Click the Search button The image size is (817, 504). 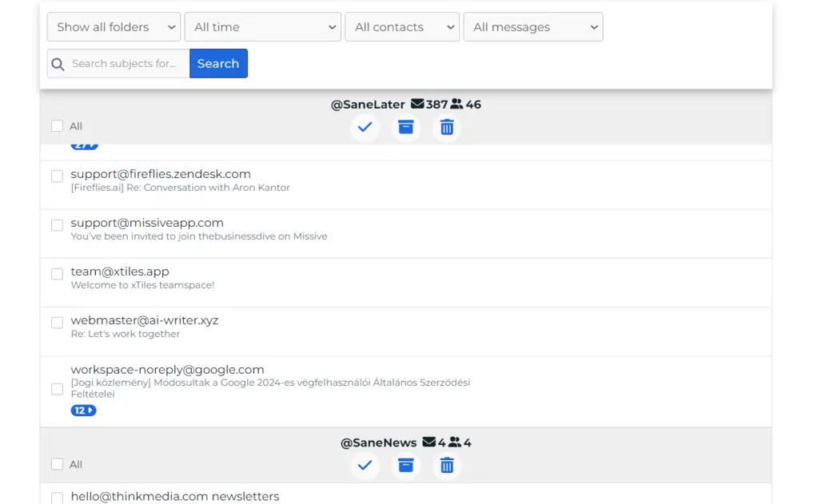click(218, 63)
